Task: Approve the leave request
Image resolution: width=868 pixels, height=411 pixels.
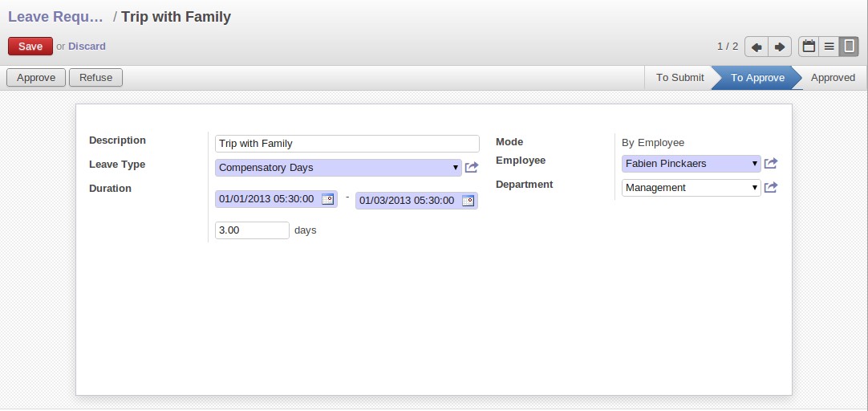Action: pyautogui.click(x=36, y=78)
